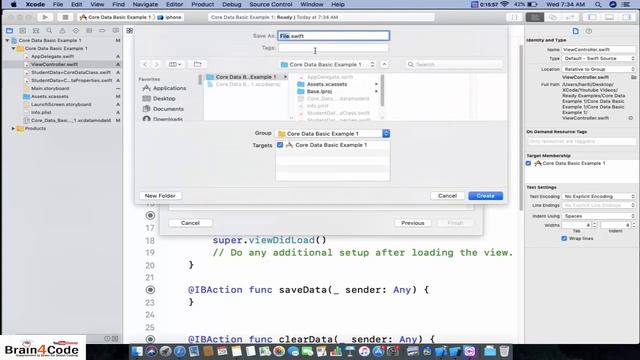Open the Source Control menu
This screenshot has width=640, height=360.
[x=271, y=4]
